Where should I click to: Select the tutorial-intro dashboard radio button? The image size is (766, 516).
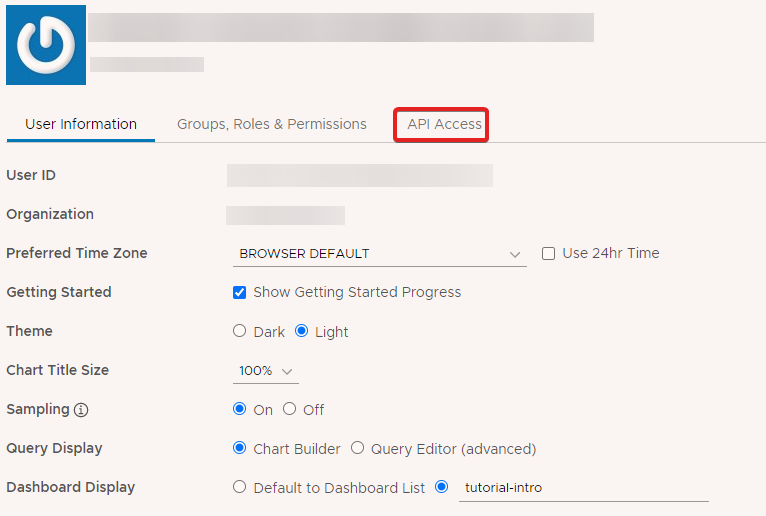441,487
